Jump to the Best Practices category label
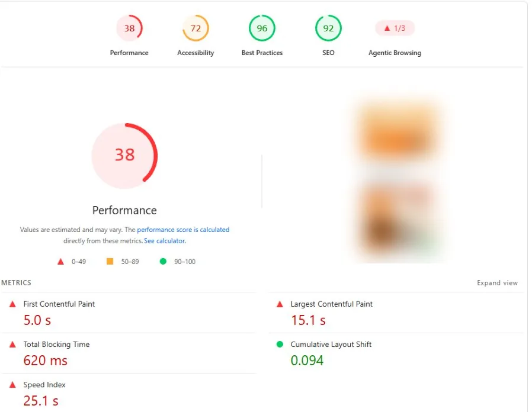 [262, 53]
